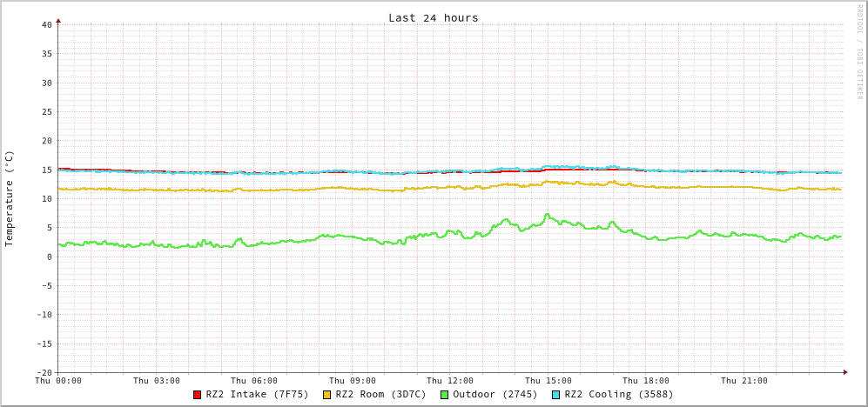Click the 'Thu 00:00' time axis label
The width and height of the screenshot is (868, 407).
pos(58,381)
